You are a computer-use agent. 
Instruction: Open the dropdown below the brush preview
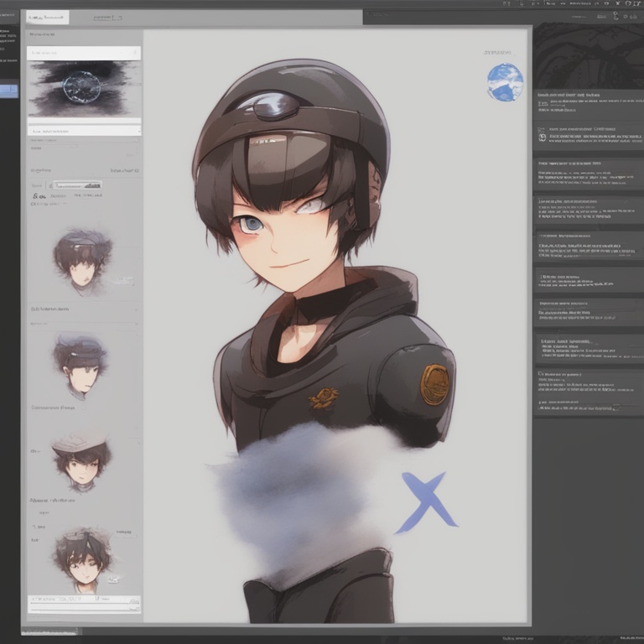84,131
